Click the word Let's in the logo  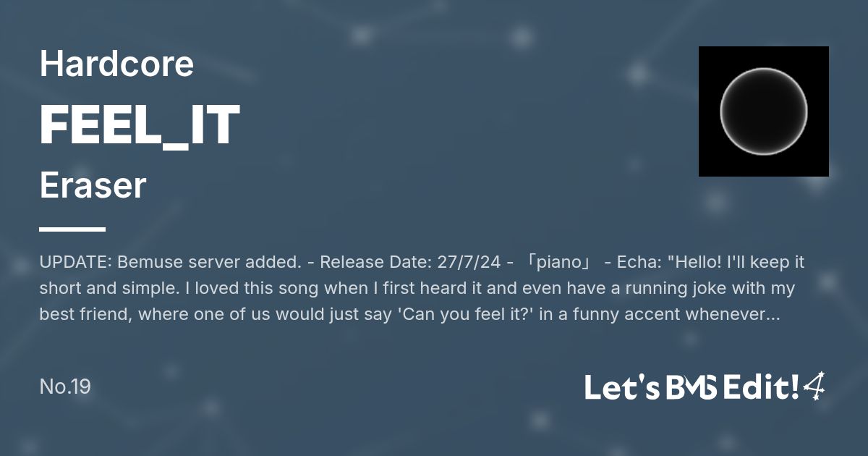[621, 388]
